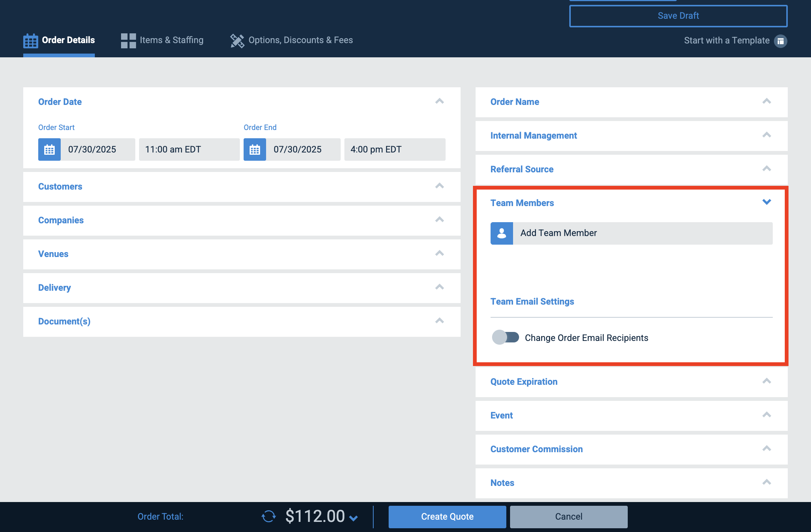Click the Order Details calendar icon

[31, 41]
